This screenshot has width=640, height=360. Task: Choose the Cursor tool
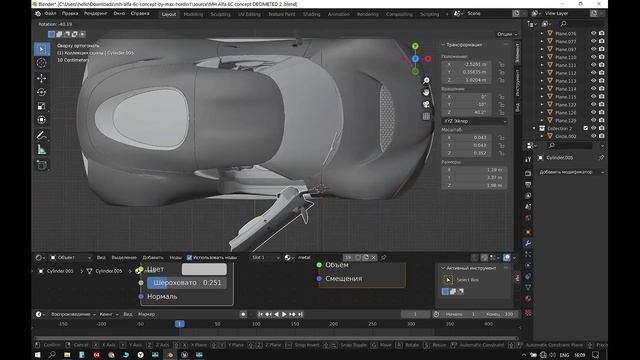click(x=42, y=63)
